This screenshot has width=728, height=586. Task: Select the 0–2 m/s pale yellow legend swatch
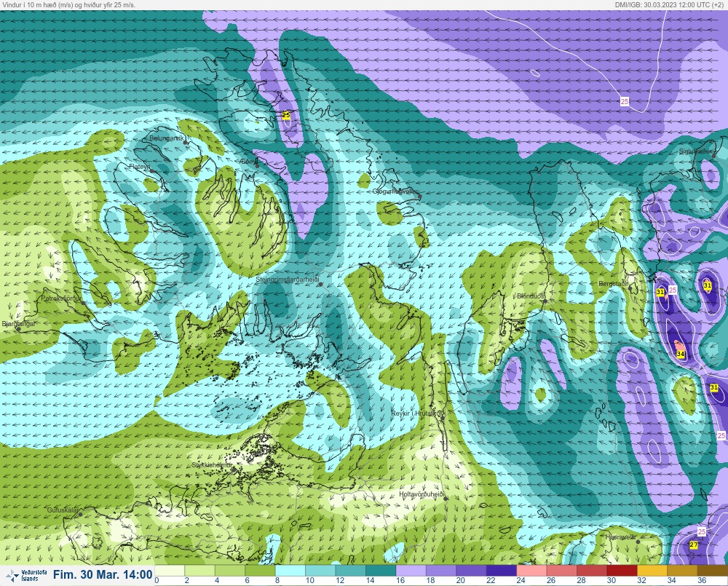tap(170, 570)
